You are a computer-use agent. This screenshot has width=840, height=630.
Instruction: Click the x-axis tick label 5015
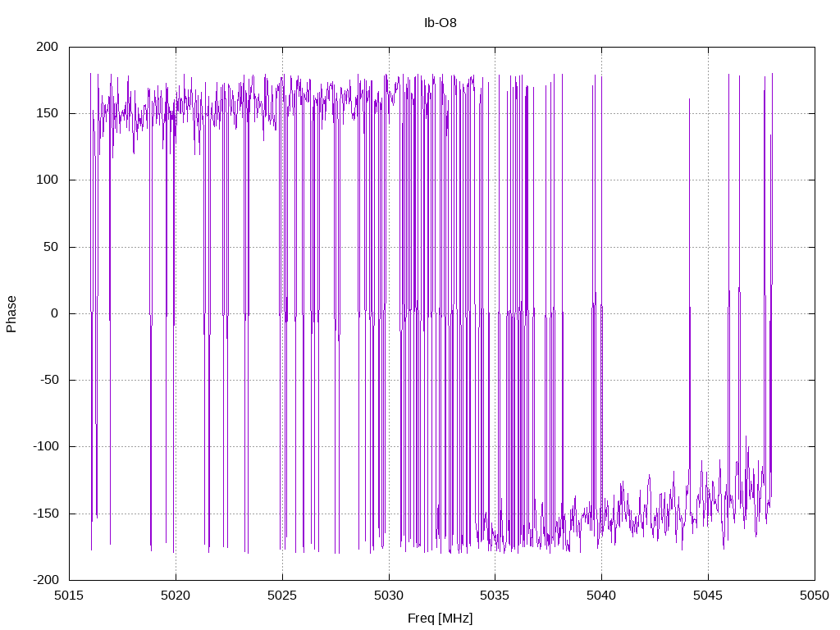69,596
